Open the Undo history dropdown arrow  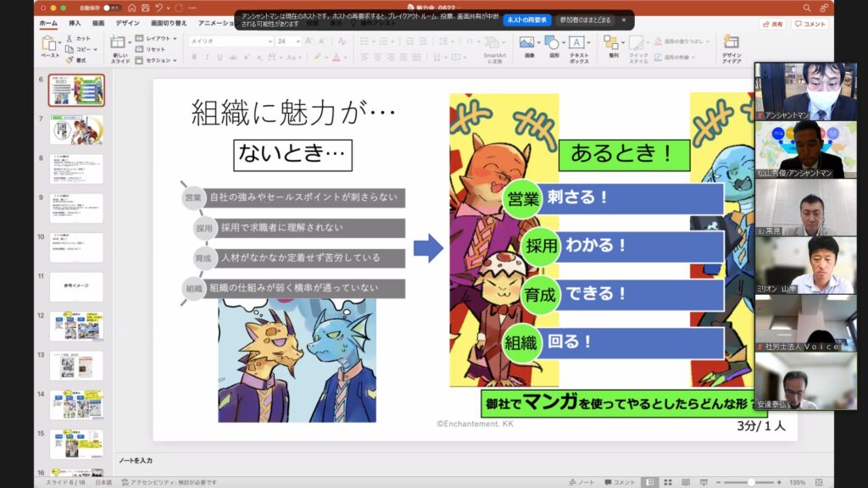tap(168, 8)
